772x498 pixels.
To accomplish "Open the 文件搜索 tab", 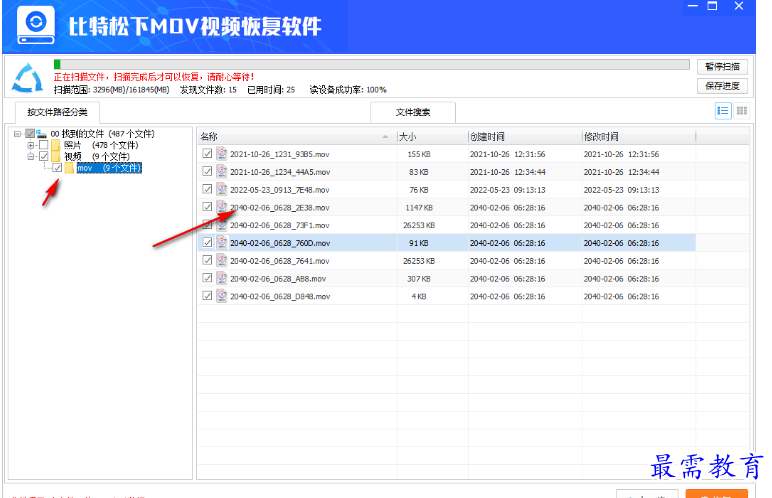I will (x=412, y=112).
